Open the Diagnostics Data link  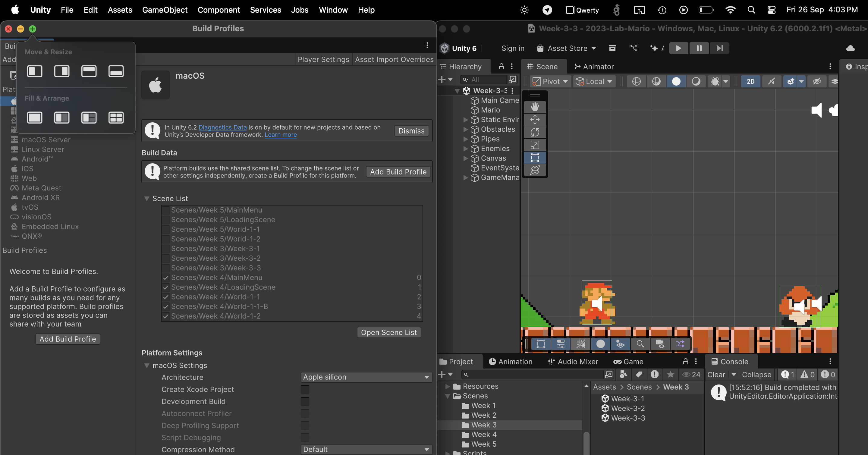tap(222, 127)
